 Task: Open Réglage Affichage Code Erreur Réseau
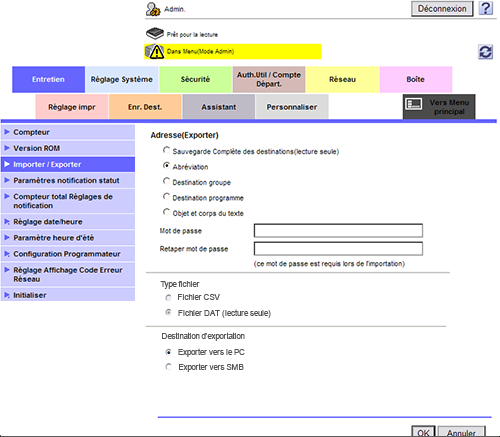(68, 274)
